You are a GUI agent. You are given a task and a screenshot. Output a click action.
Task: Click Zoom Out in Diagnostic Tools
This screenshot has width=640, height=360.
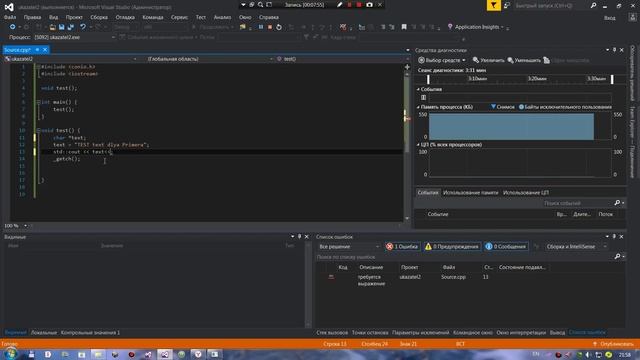pos(524,60)
